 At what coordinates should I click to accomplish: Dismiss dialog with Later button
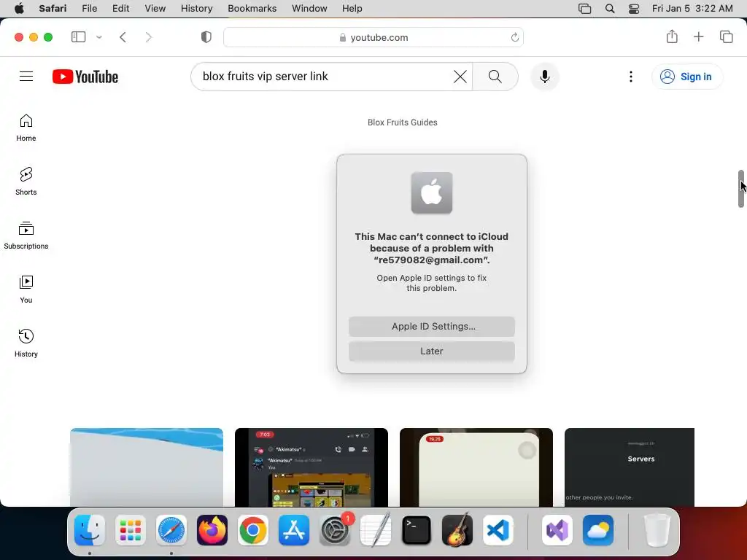pyautogui.click(x=432, y=351)
